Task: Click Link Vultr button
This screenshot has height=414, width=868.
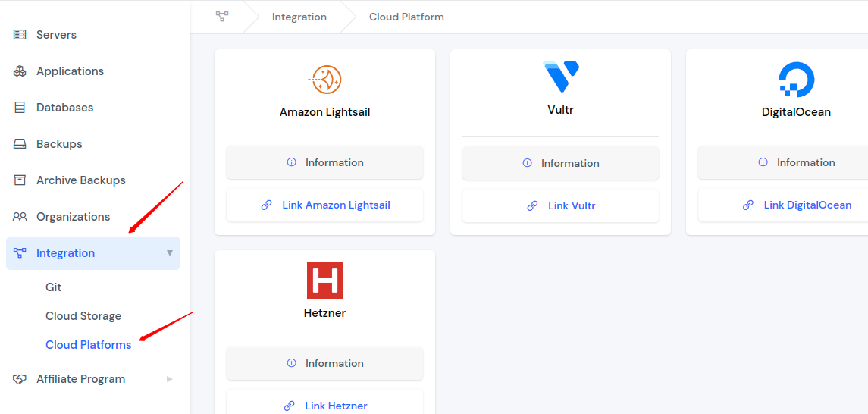Action: click(x=561, y=206)
